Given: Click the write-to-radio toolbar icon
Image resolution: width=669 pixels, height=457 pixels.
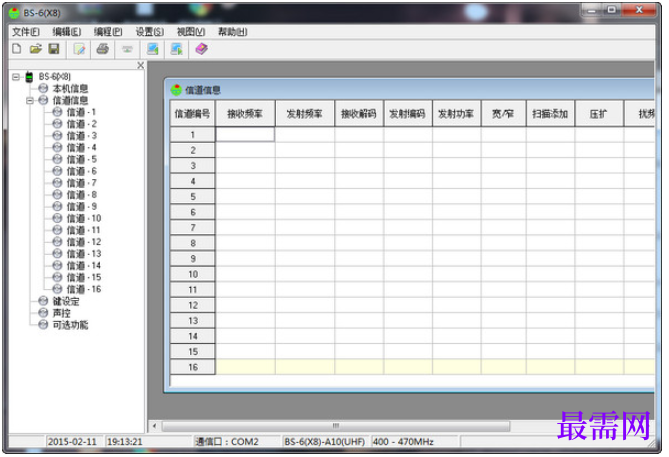Looking at the screenshot, I should click(x=176, y=49).
